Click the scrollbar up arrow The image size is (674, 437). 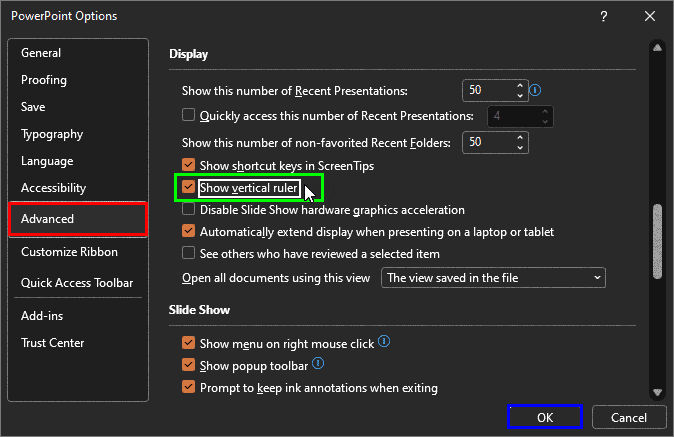point(657,47)
